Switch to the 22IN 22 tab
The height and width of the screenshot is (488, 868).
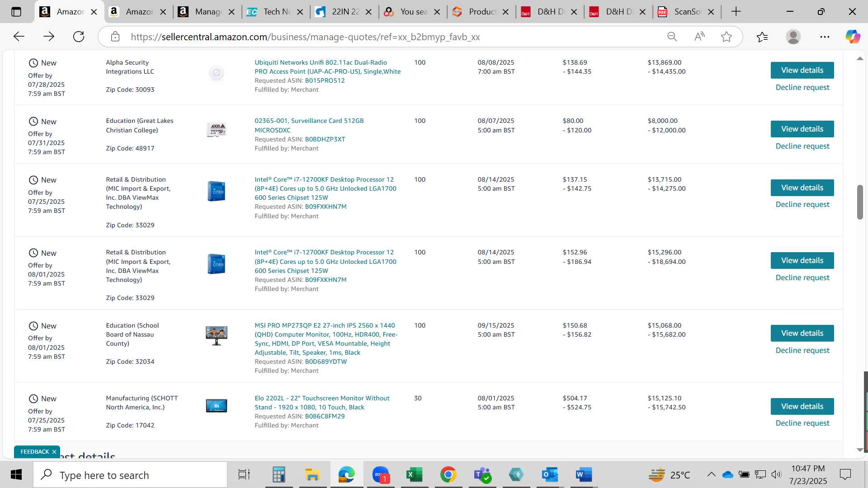click(344, 12)
